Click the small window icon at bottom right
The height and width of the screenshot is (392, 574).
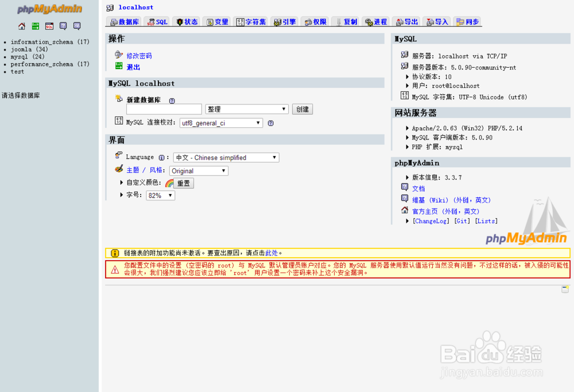pos(565,289)
